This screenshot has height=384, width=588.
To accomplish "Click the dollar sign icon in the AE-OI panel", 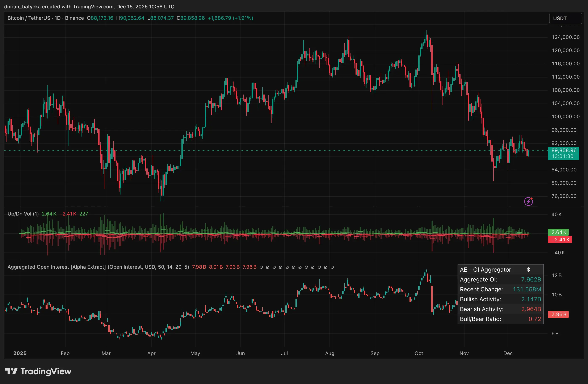I will tap(529, 270).
